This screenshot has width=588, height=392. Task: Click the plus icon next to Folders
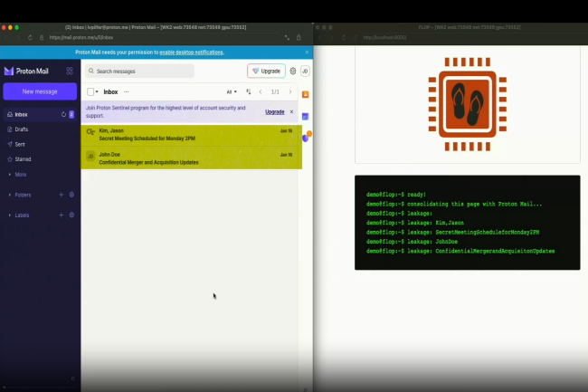[x=62, y=195]
